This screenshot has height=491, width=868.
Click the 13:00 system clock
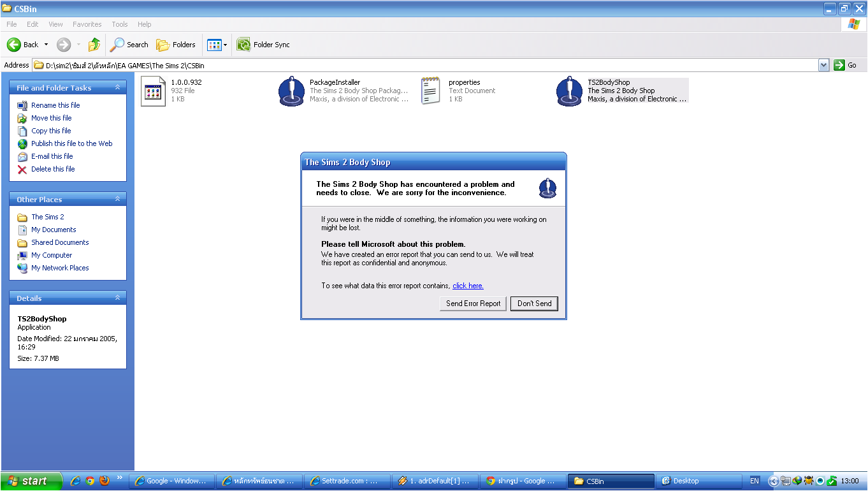click(850, 481)
